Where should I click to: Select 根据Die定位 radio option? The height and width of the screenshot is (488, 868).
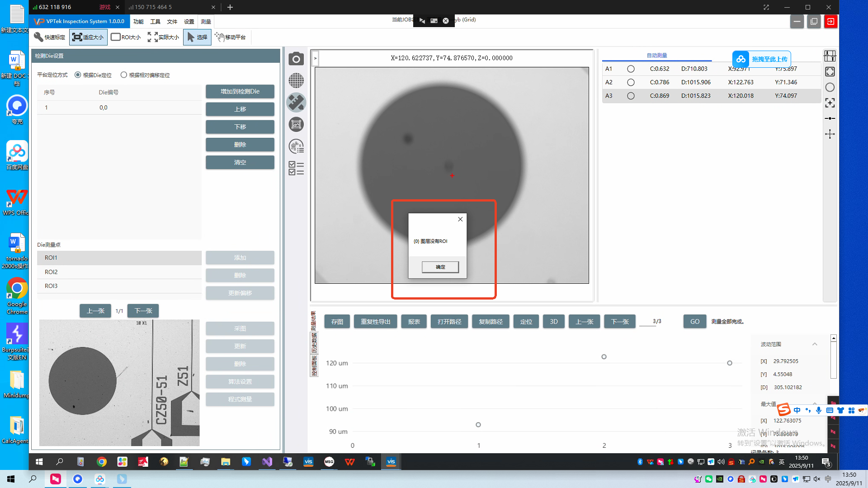[x=78, y=75]
